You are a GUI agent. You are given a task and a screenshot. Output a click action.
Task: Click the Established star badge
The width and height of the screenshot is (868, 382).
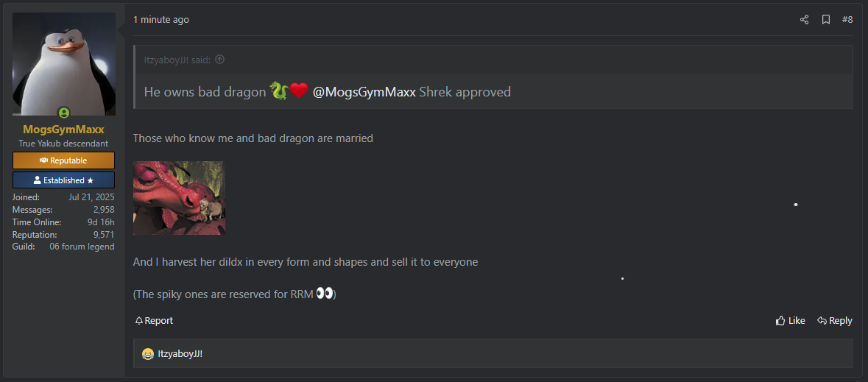point(63,180)
